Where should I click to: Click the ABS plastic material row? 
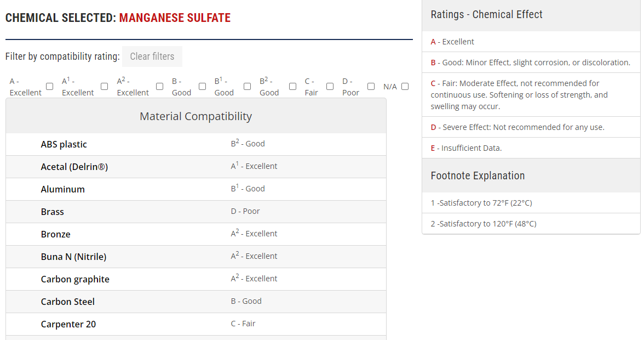click(64, 144)
